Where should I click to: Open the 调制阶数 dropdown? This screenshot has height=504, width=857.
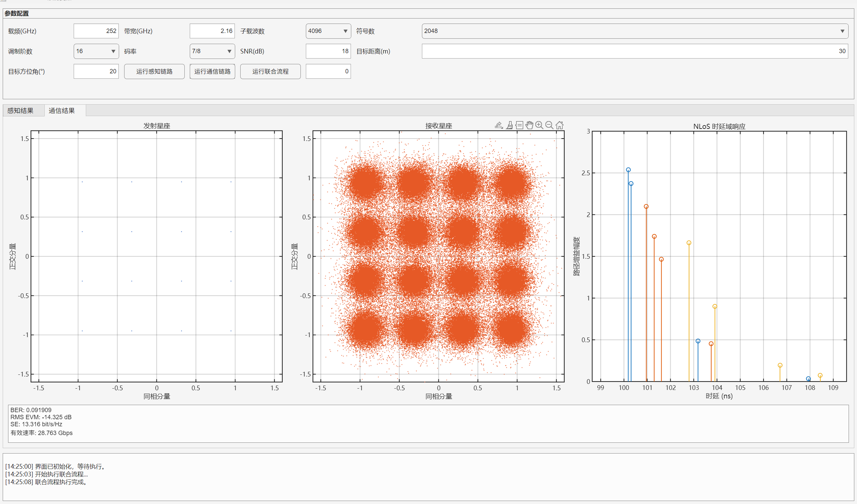pyautogui.click(x=96, y=51)
